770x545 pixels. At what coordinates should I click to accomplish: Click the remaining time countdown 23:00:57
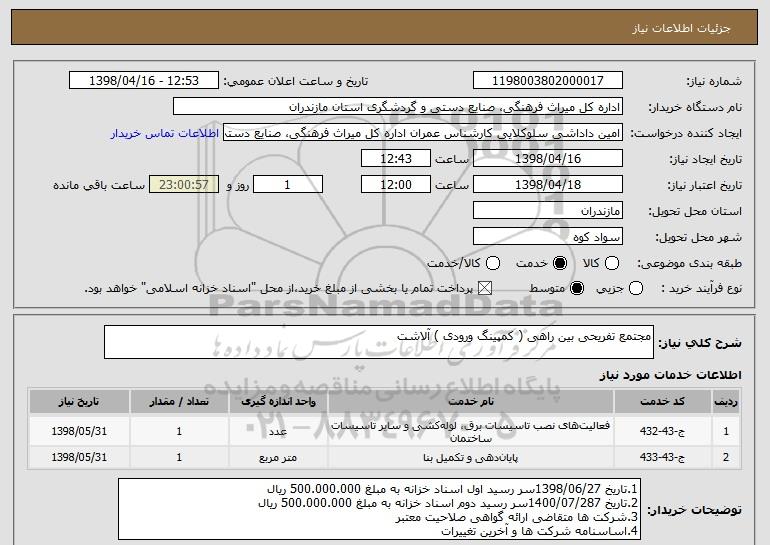click(184, 185)
